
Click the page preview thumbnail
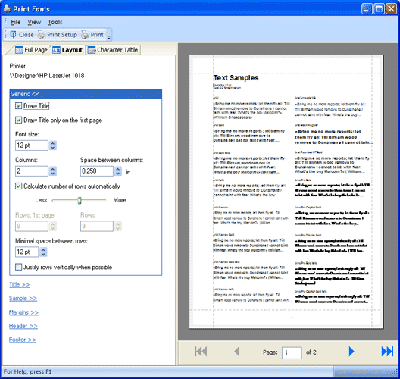pyautogui.click(x=286, y=192)
